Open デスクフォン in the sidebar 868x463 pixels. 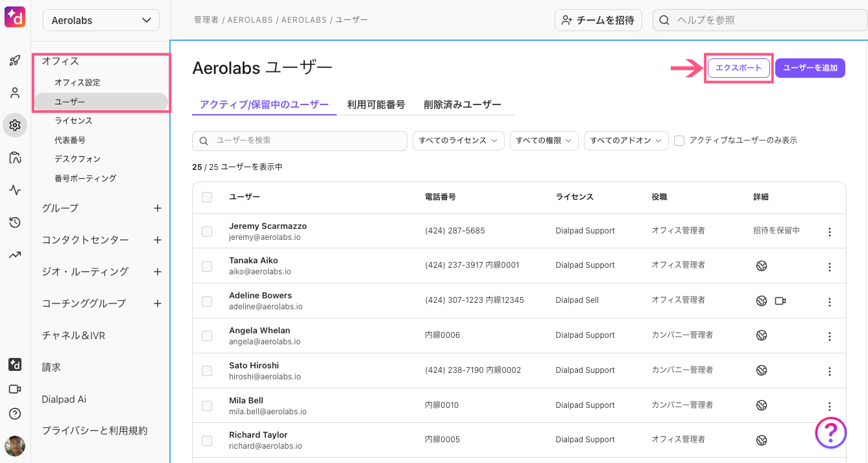coord(77,159)
